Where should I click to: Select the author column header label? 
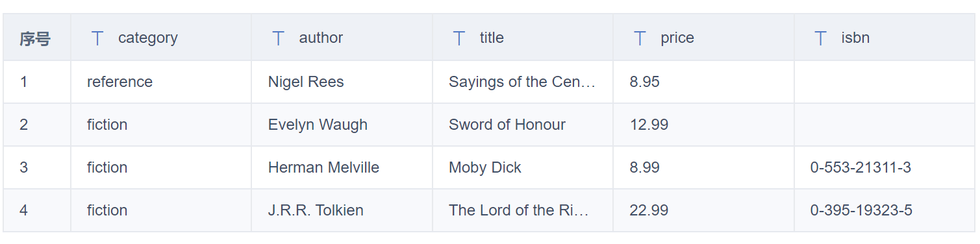(x=321, y=38)
